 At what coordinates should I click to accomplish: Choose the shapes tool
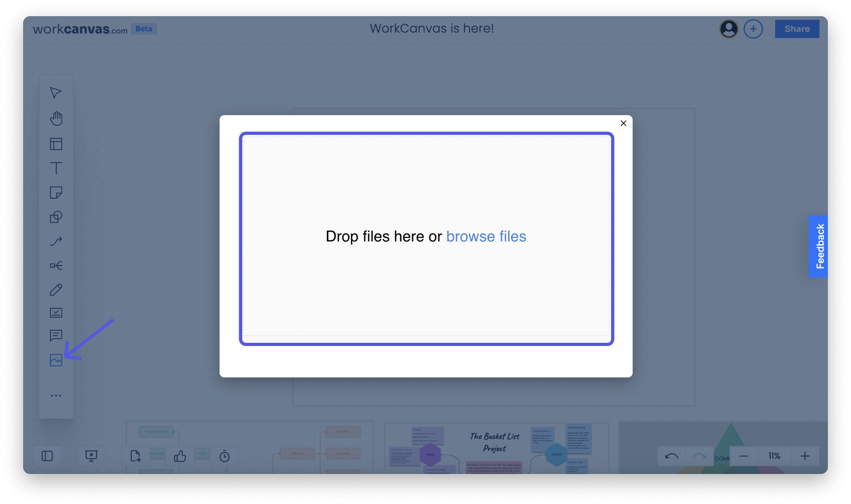[x=55, y=217]
